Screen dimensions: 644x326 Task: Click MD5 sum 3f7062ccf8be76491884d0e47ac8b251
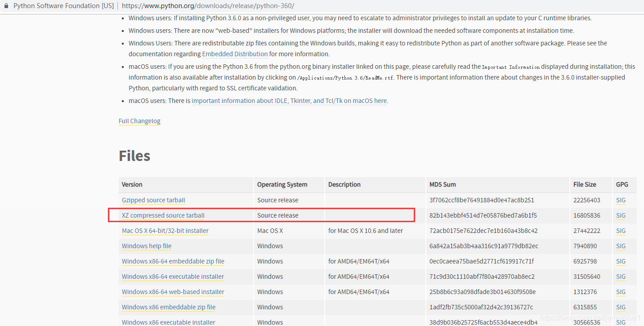coord(482,200)
